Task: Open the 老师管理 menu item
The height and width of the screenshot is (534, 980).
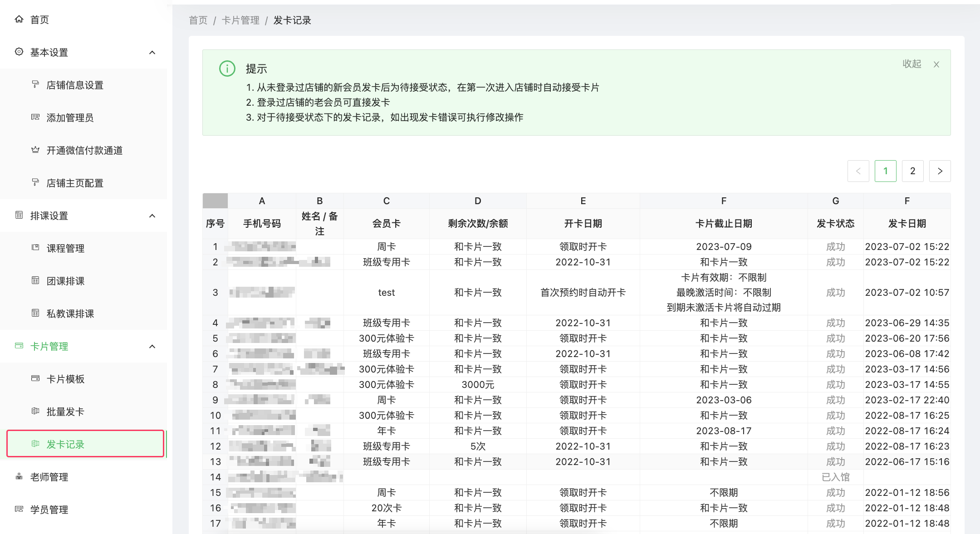Action: 83,477
